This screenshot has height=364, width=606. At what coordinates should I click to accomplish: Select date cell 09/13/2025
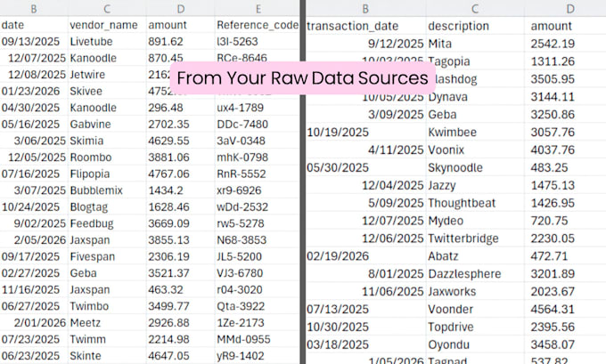(x=34, y=42)
